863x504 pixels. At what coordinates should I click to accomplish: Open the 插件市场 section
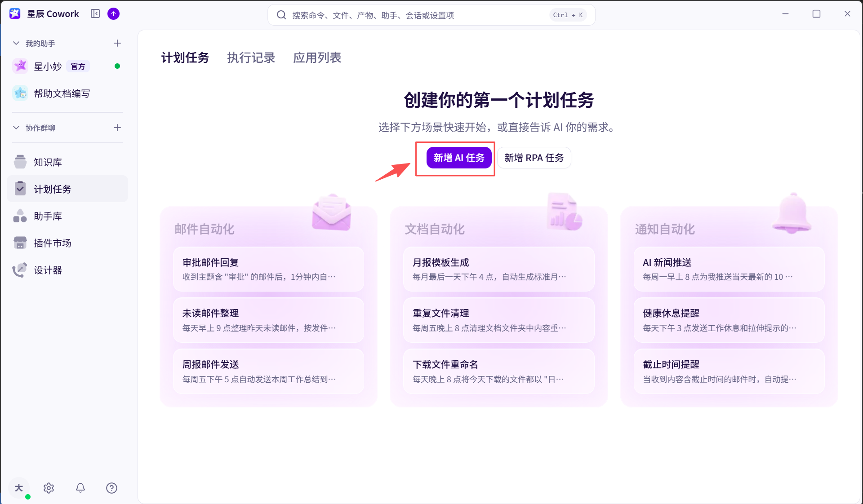[x=67, y=243]
